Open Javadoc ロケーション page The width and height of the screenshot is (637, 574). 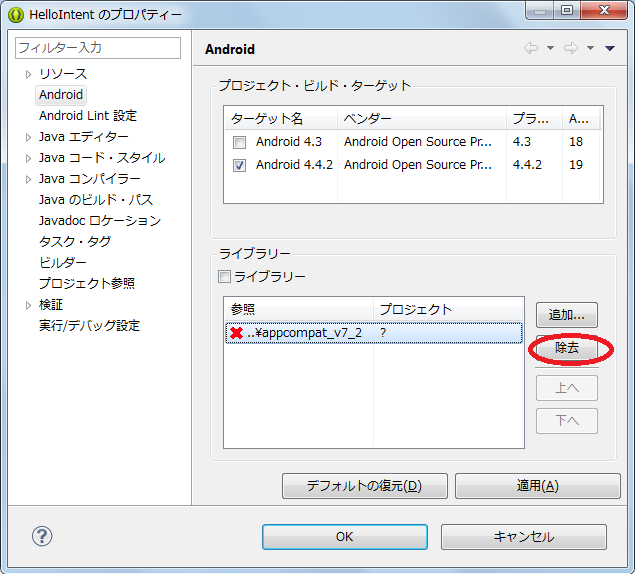[x=100, y=221]
